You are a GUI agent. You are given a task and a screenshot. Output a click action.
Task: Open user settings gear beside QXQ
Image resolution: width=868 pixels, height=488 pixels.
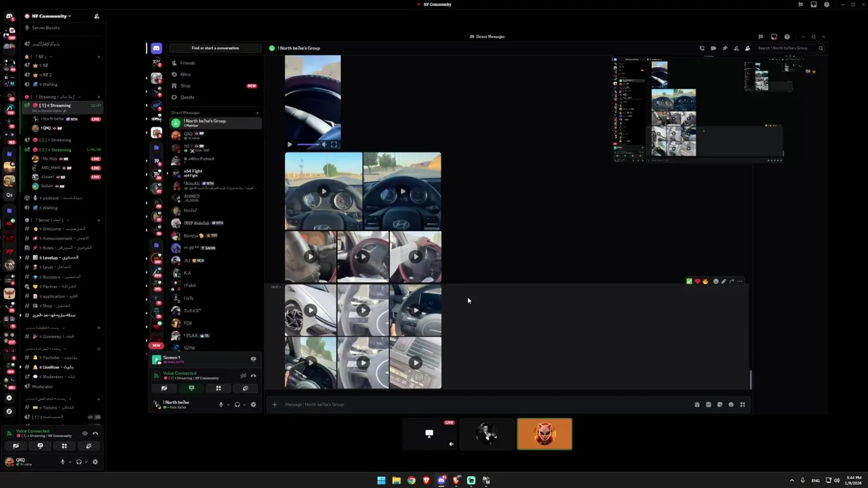pos(95,462)
